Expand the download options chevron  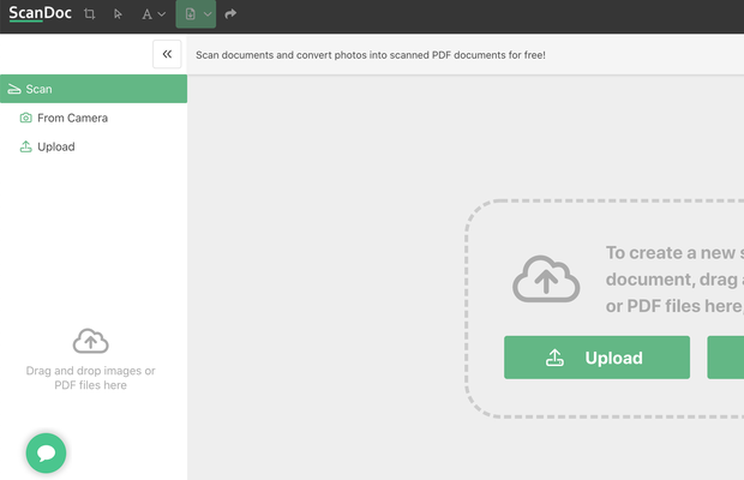tap(208, 14)
